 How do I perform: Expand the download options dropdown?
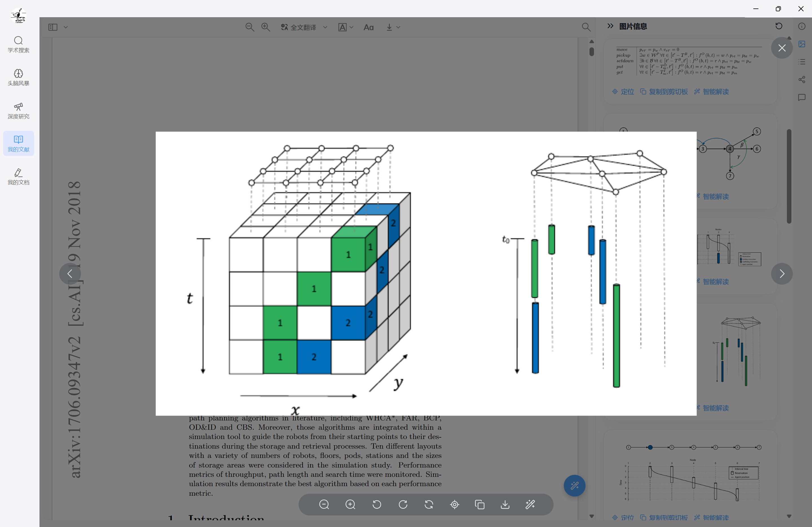click(398, 27)
